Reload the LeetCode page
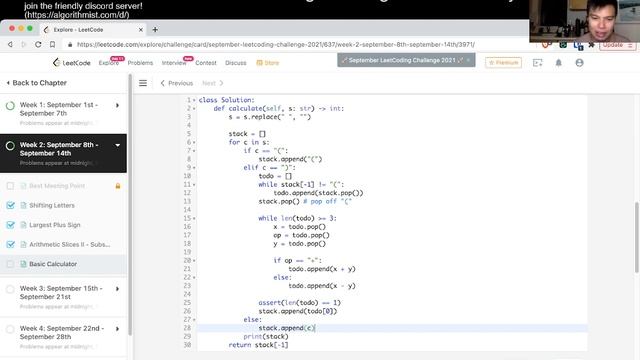640x360 pixels. click(38, 44)
